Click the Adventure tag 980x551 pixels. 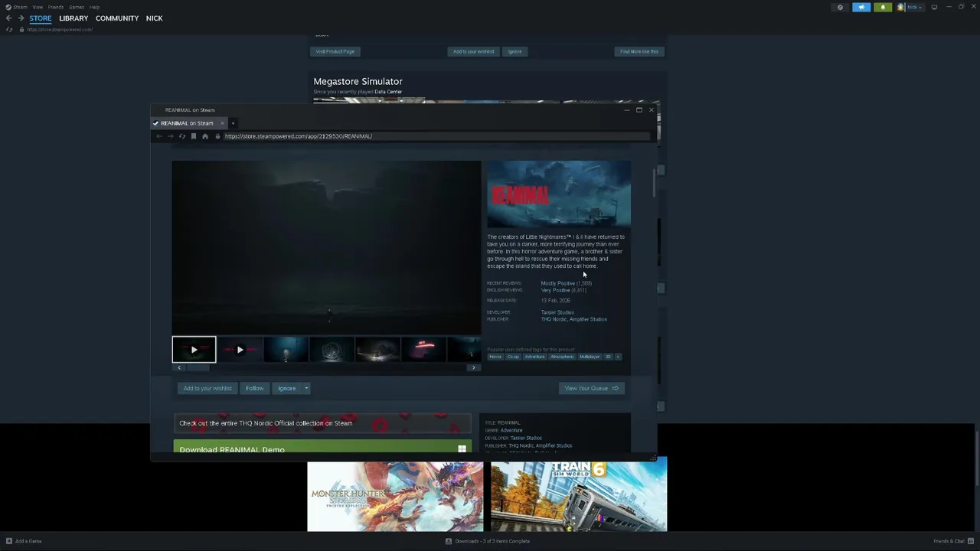(534, 357)
